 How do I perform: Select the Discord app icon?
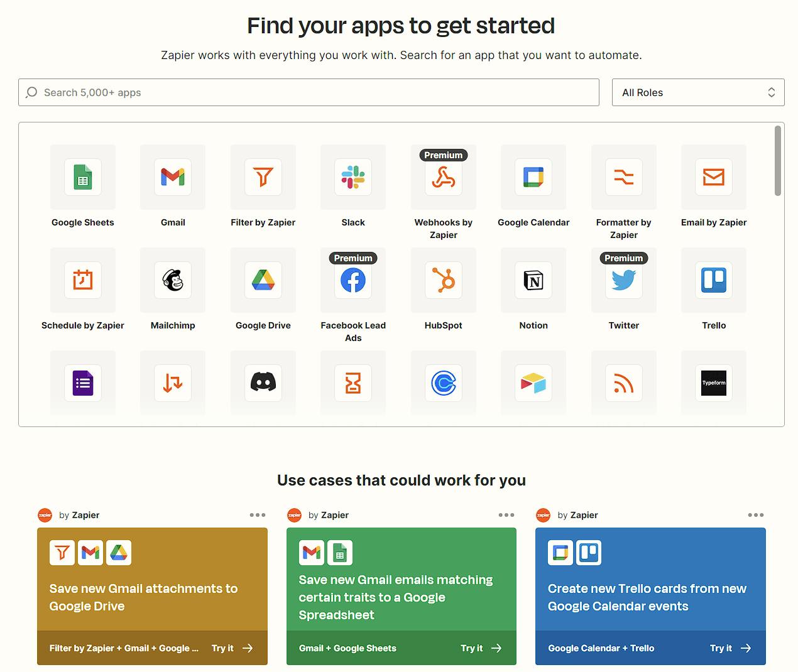coord(263,383)
